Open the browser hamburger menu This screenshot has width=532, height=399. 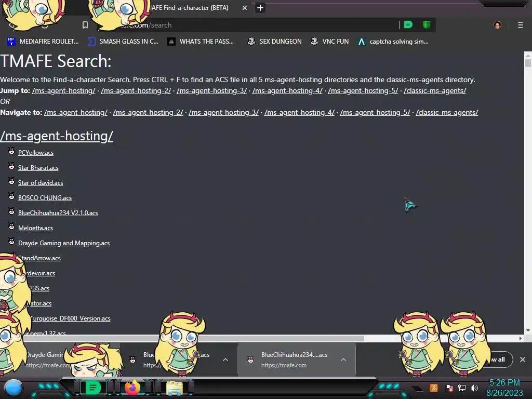point(521,25)
